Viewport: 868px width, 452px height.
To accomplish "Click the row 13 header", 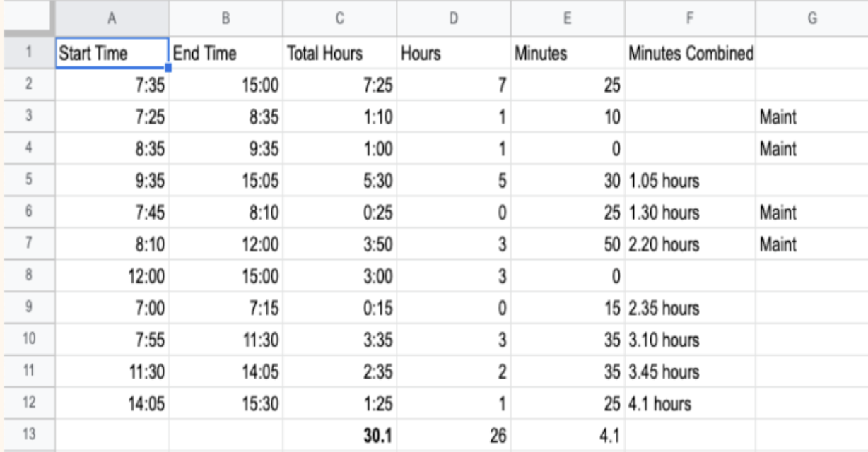I will pos(28,436).
